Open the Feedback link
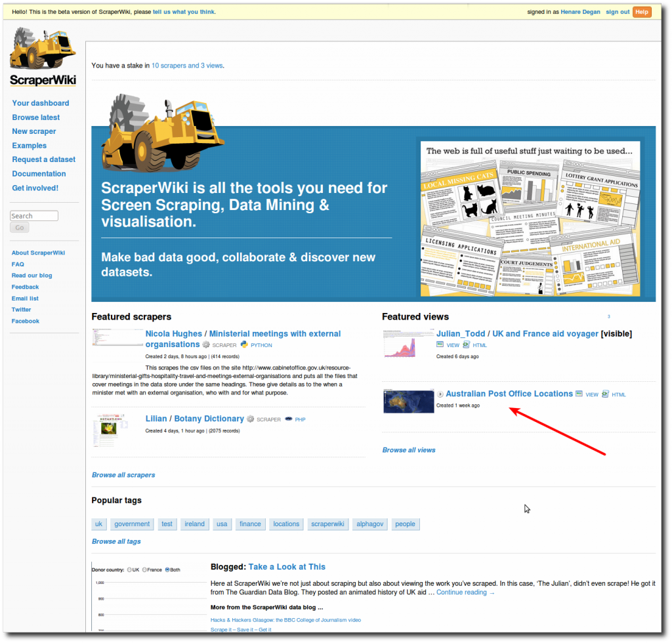This screenshot has width=672, height=643. point(25,287)
